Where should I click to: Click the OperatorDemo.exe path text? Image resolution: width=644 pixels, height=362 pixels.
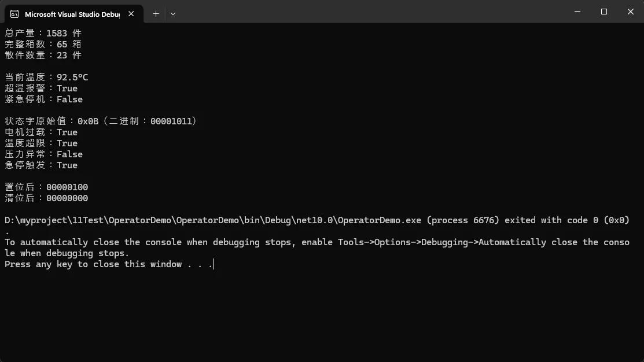point(213,220)
